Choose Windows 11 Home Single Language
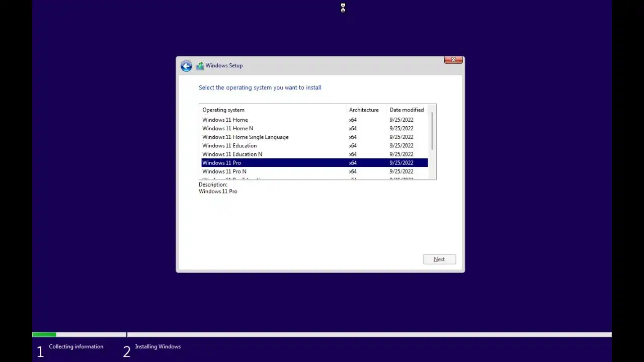The height and width of the screenshot is (362, 644). coord(314,137)
